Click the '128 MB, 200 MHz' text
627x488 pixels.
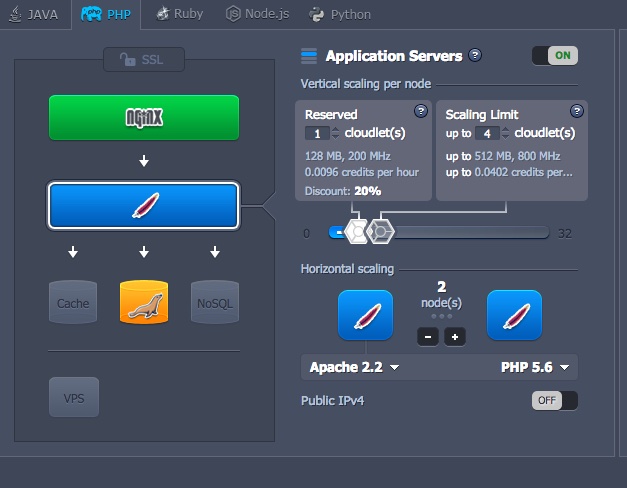click(x=347, y=156)
